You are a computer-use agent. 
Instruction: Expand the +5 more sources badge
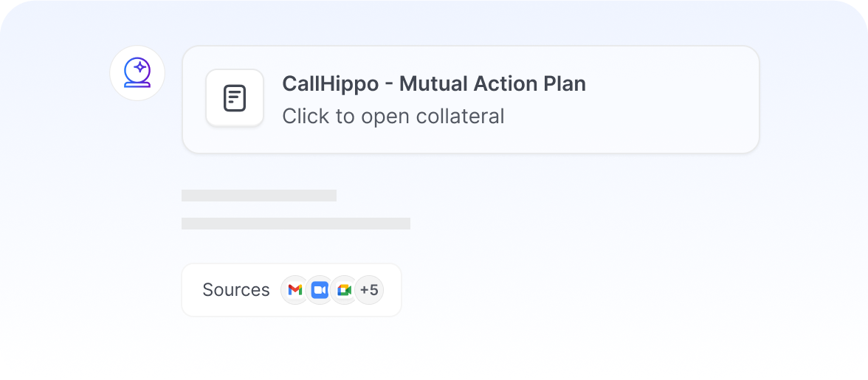click(369, 290)
